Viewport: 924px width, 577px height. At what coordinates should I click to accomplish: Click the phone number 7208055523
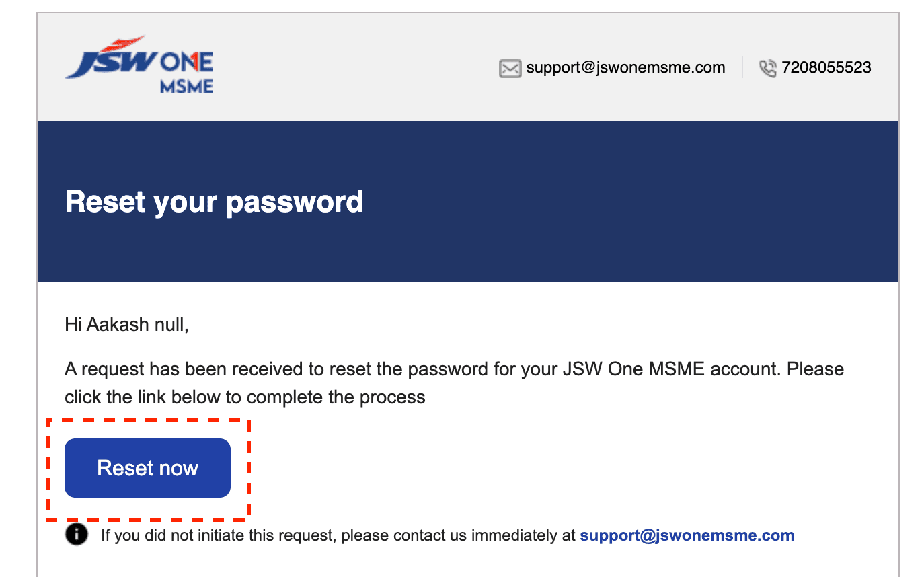[826, 67]
